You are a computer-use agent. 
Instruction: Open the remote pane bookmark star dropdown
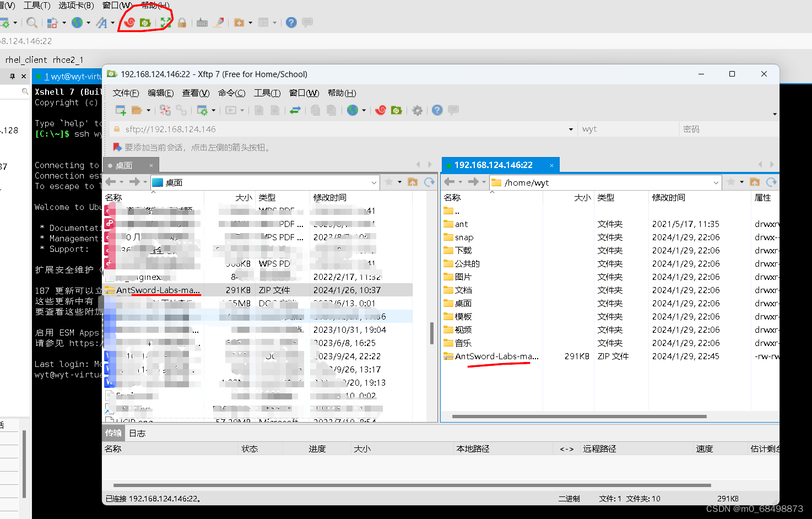(x=741, y=182)
